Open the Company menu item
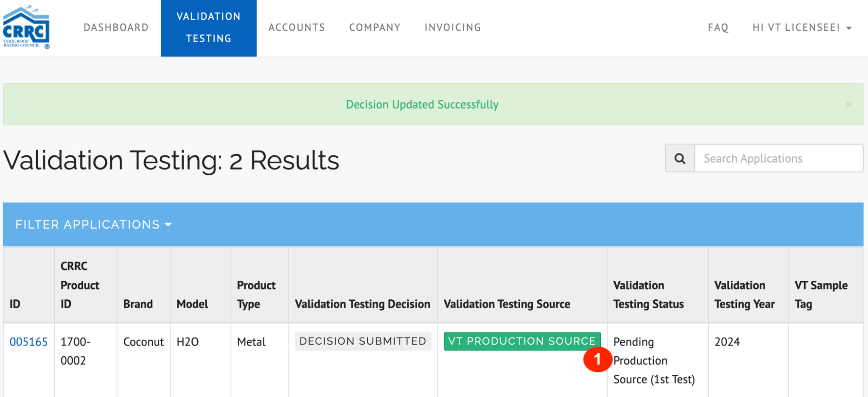 point(375,27)
